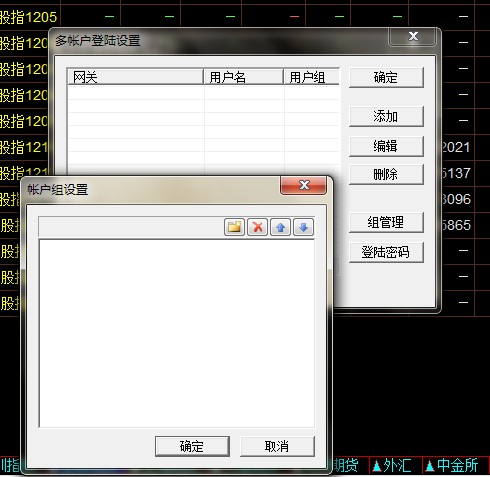This screenshot has width=490, height=477.
Task: Open 组管理 in 多帐户登陆设置
Action: (386, 222)
